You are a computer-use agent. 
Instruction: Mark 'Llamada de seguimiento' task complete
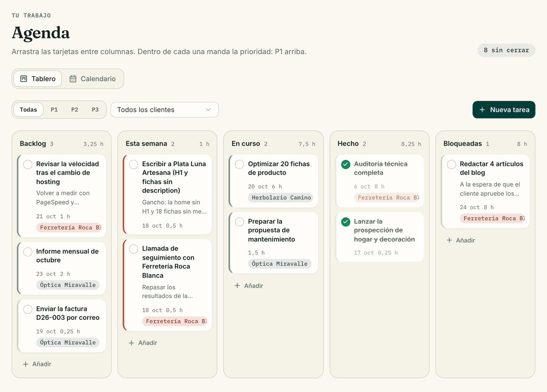(x=134, y=249)
